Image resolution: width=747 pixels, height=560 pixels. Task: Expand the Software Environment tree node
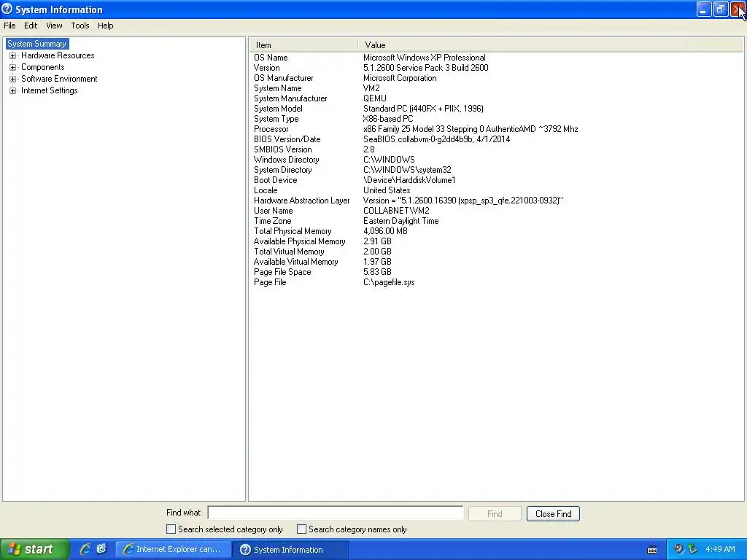point(13,79)
